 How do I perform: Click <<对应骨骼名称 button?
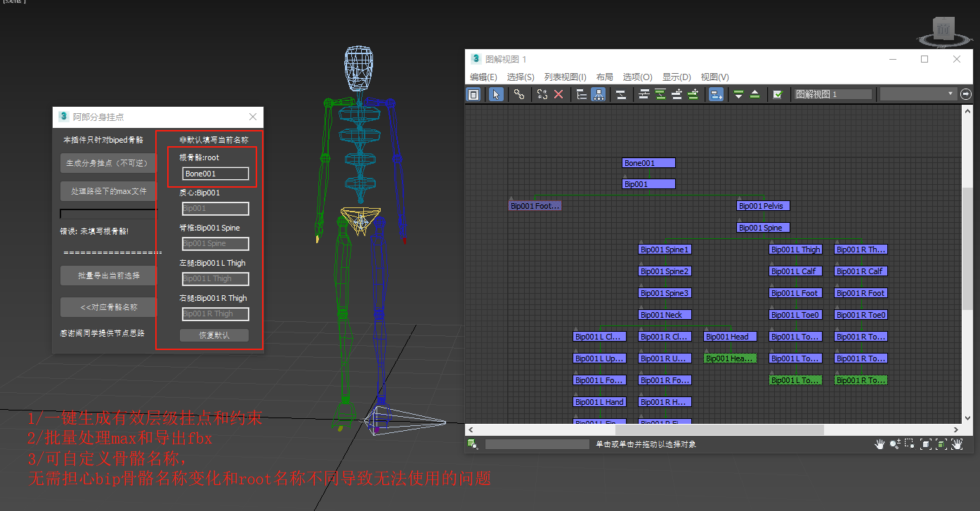108,307
